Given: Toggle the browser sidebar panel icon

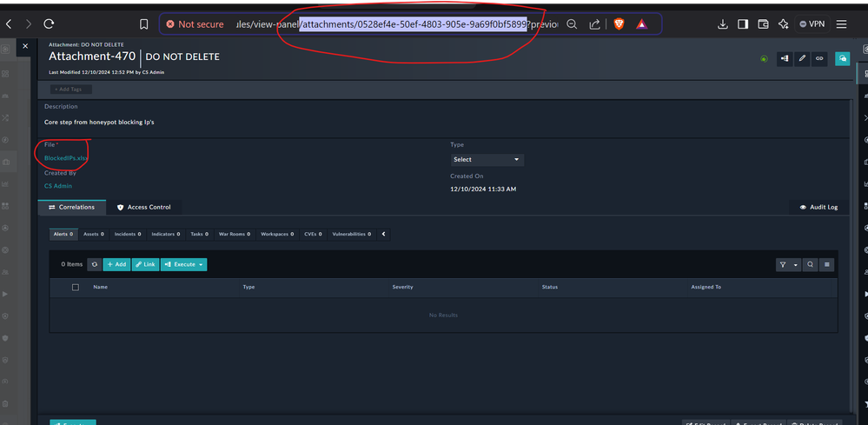Looking at the screenshot, I should click(743, 24).
